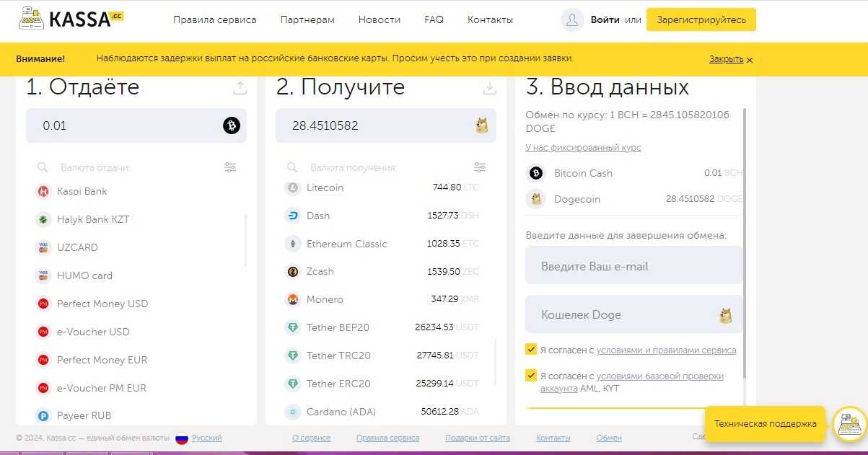Click the user avatar icon beside Войти
This screenshot has width=868, height=455.
pos(572,20)
